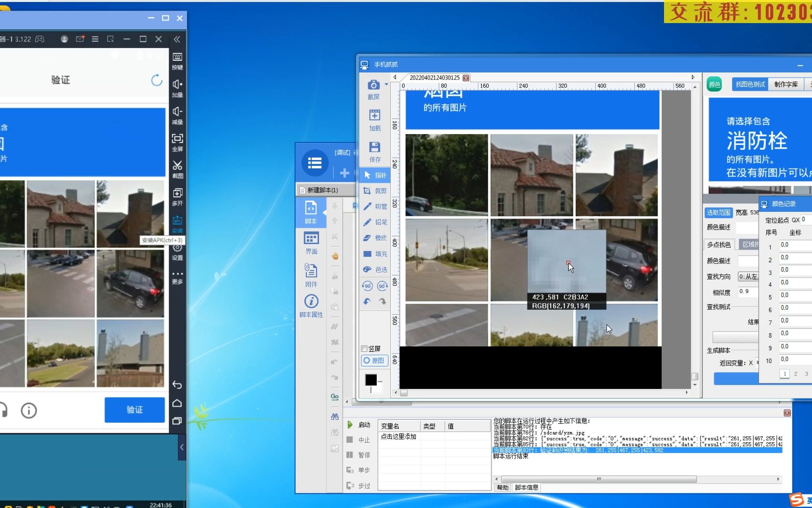Click the 中止 stop button

tap(359, 440)
